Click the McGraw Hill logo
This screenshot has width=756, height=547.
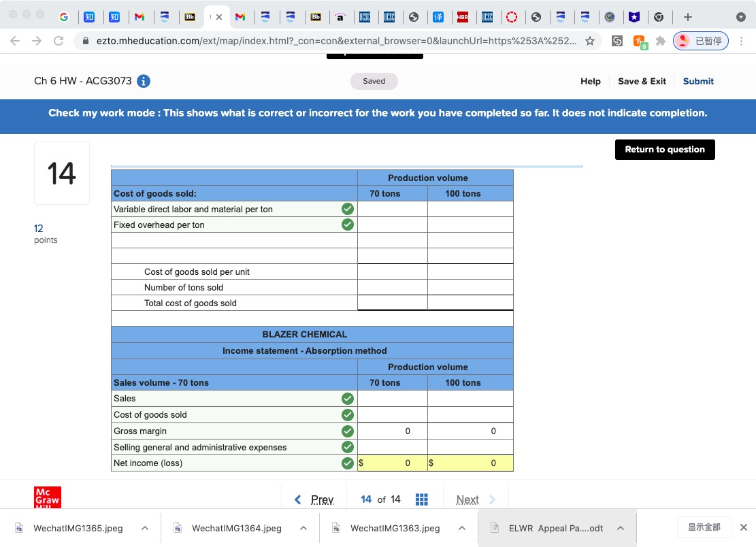pos(47,497)
